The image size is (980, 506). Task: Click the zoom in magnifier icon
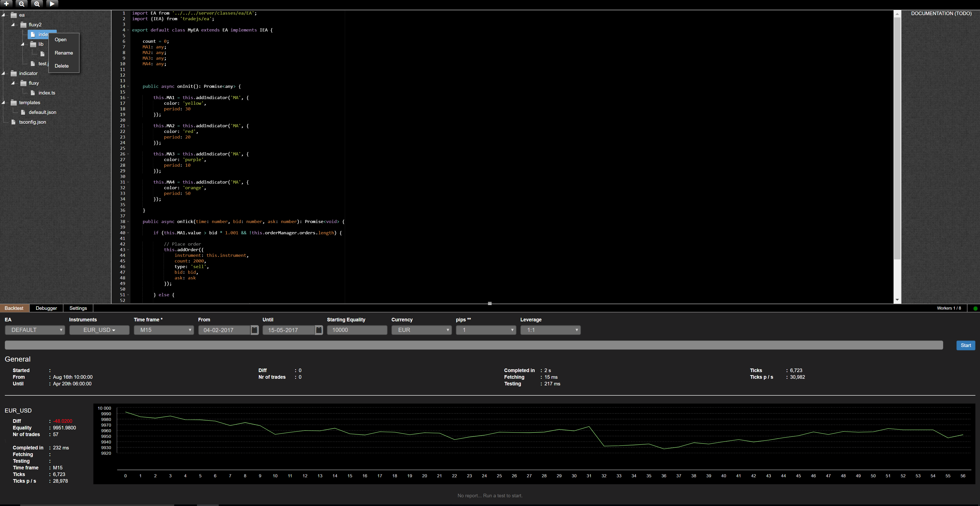[37, 4]
